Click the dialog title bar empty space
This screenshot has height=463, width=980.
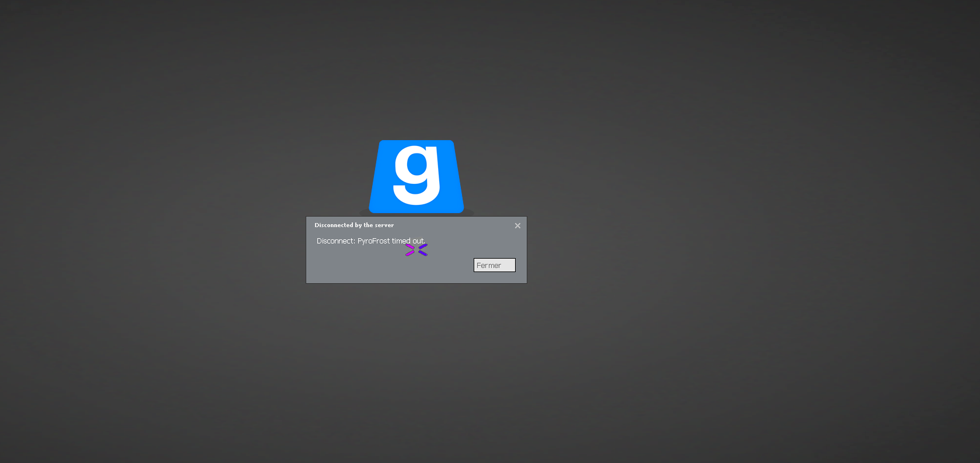[x=455, y=225]
